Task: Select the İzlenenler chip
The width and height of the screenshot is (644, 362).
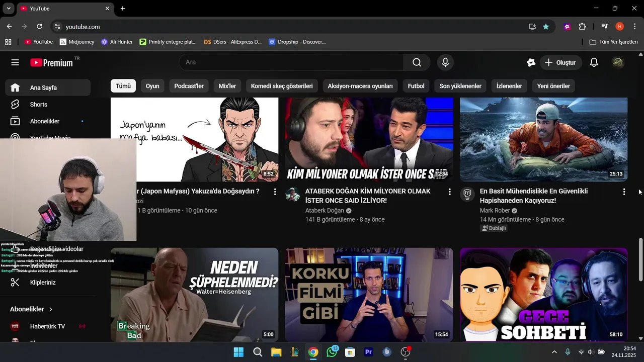Action: [509, 86]
